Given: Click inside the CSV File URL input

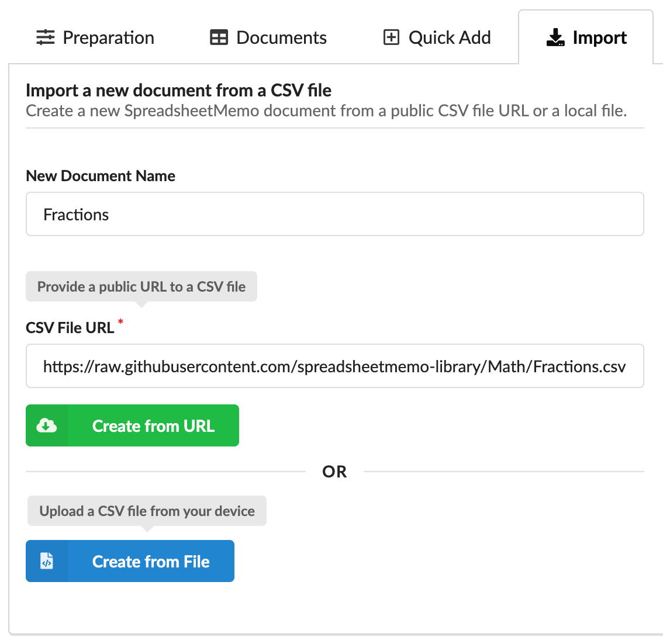Looking at the screenshot, I should [334, 366].
